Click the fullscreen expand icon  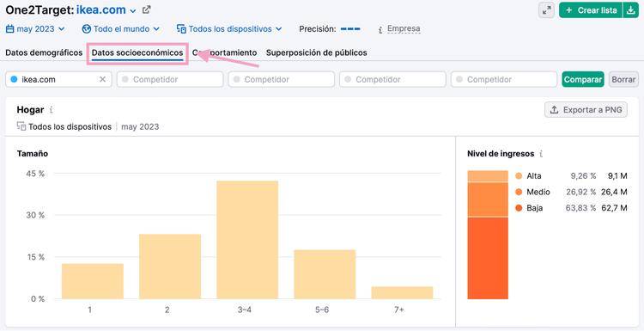tap(546, 10)
